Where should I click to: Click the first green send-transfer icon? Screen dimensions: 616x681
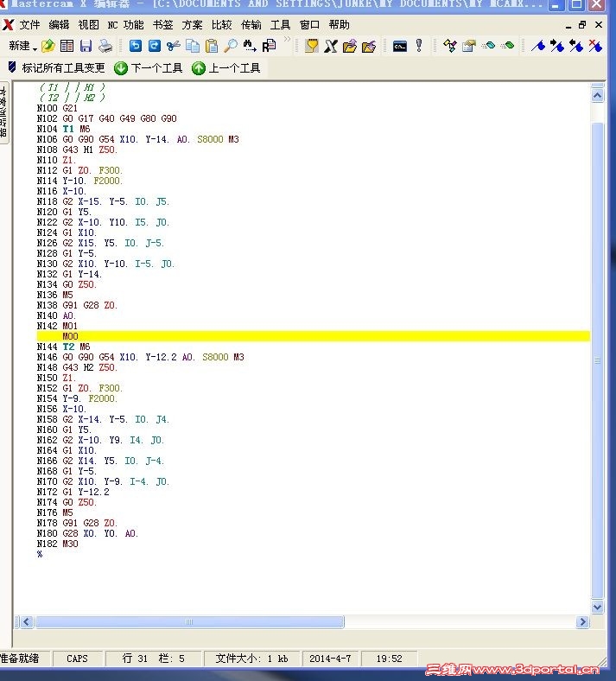pos(488,45)
